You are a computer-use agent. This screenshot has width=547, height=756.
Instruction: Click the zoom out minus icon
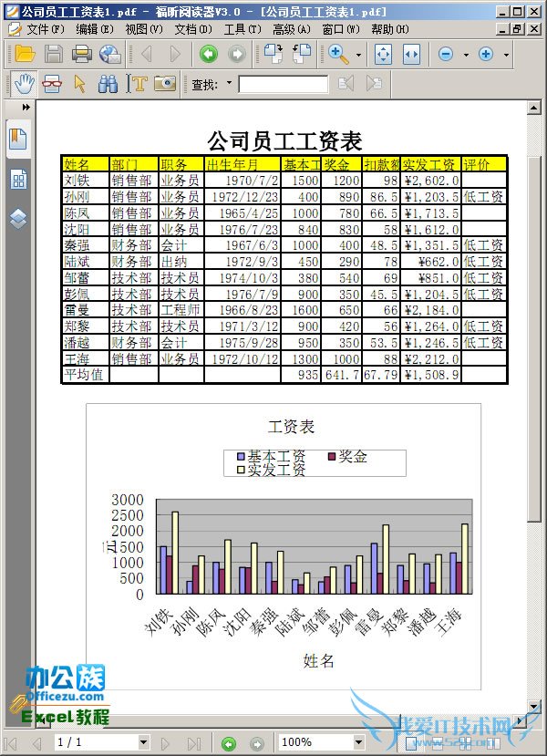pyautogui.click(x=446, y=54)
